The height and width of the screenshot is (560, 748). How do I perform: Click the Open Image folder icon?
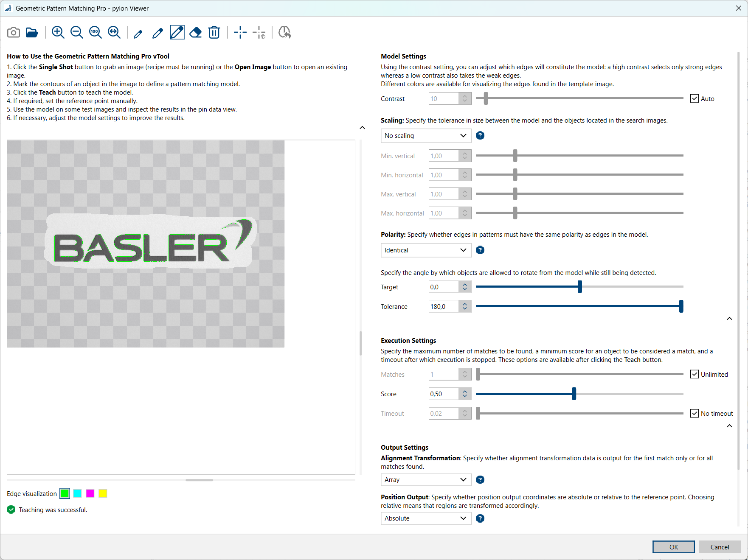click(32, 32)
